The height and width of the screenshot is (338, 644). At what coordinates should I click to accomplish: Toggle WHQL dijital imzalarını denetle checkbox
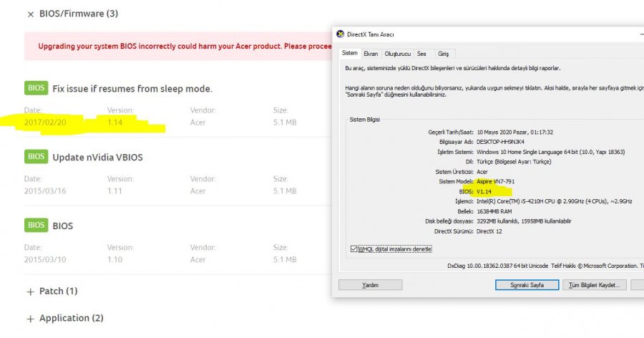[x=353, y=249]
